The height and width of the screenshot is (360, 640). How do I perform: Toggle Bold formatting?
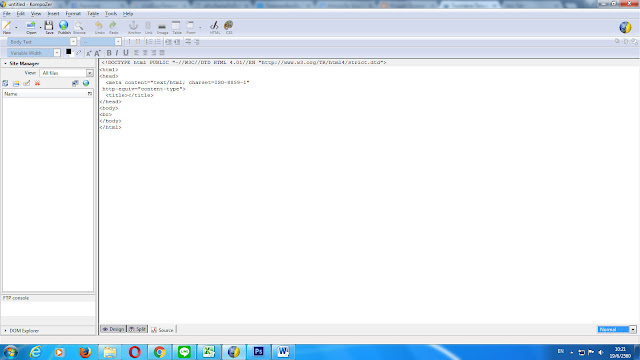(109, 53)
